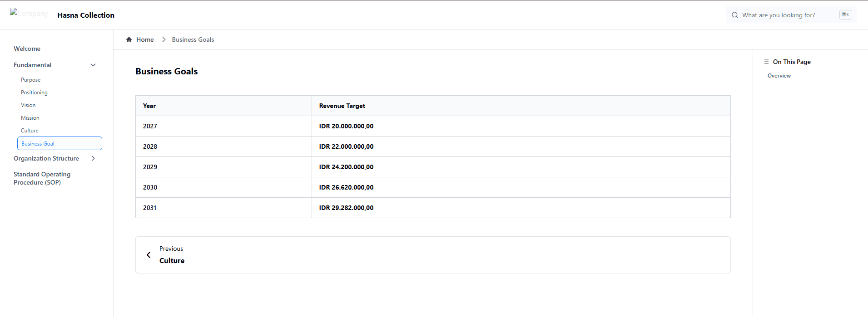Select Business Goal sidebar item
The image size is (868, 317).
tap(38, 144)
